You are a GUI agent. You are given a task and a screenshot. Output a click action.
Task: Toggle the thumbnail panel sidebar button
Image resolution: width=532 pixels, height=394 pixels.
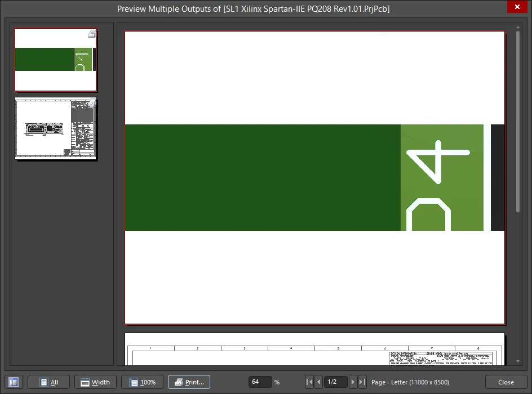pyautogui.click(x=14, y=382)
